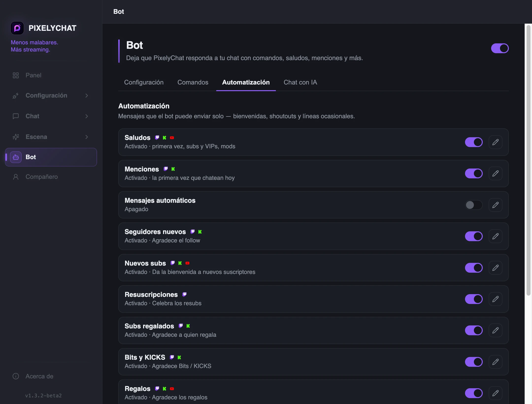Open the Panel grid icon
Image resolution: width=532 pixels, height=404 pixels.
16,75
